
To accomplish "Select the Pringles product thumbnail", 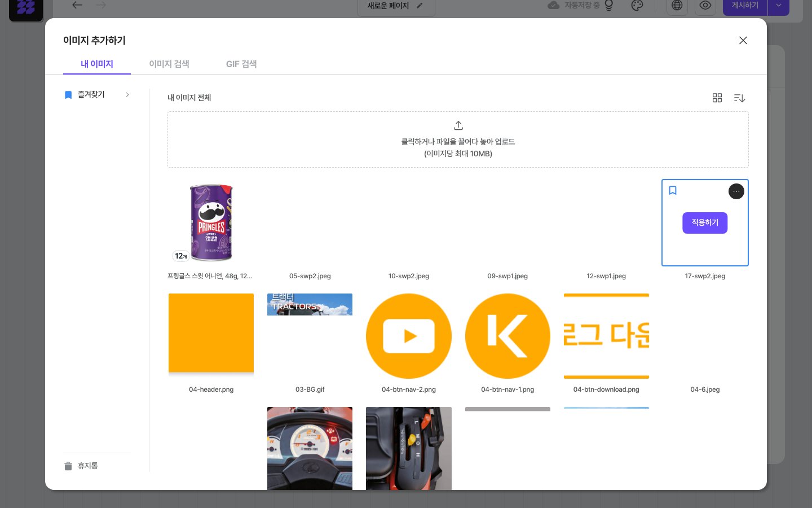I will (211, 222).
